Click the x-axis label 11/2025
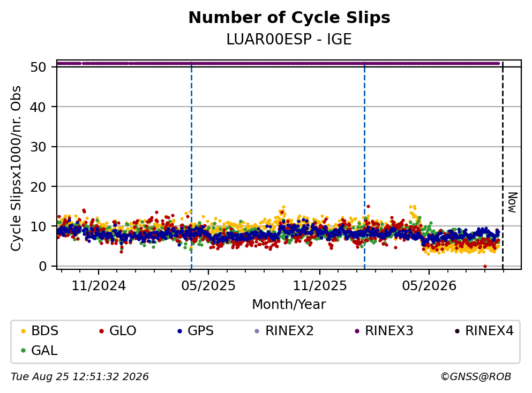The width and height of the screenshot is (532, 393). (x=320, y=286)
